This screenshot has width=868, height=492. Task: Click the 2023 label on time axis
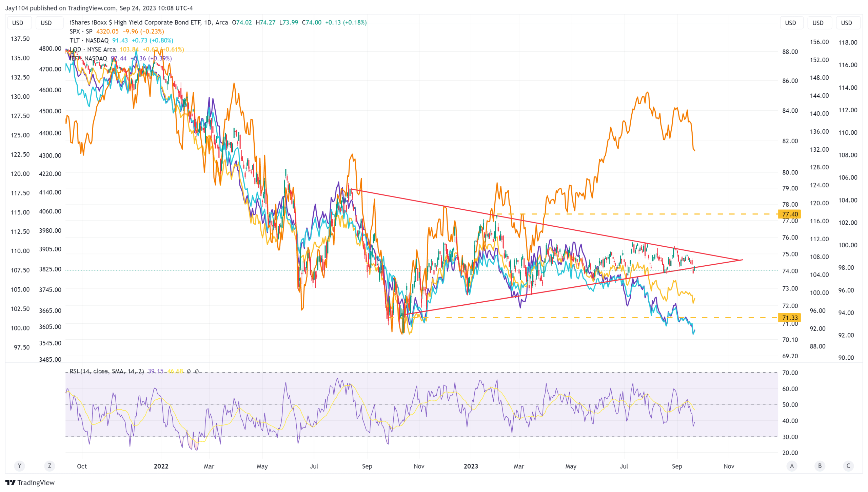tap(471, 466)
